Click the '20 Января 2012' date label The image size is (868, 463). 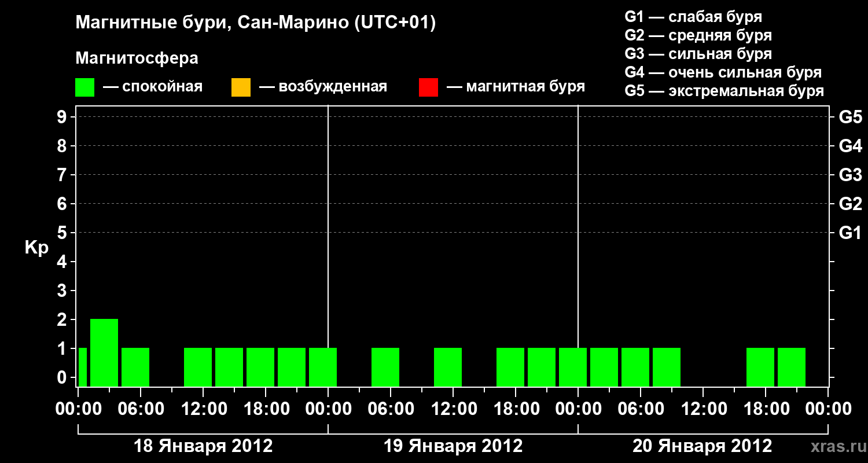703,446
